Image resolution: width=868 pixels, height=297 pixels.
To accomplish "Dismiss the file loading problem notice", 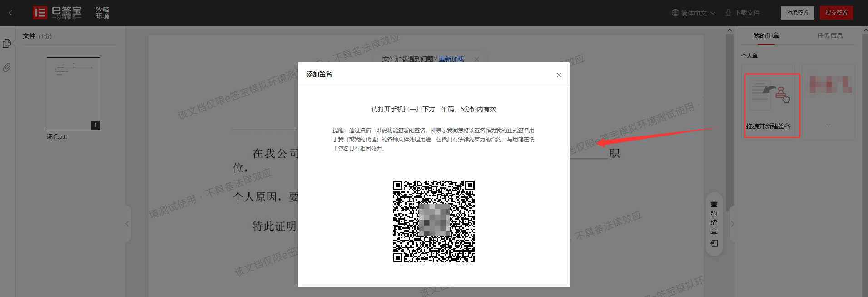I will pos(476,59).
